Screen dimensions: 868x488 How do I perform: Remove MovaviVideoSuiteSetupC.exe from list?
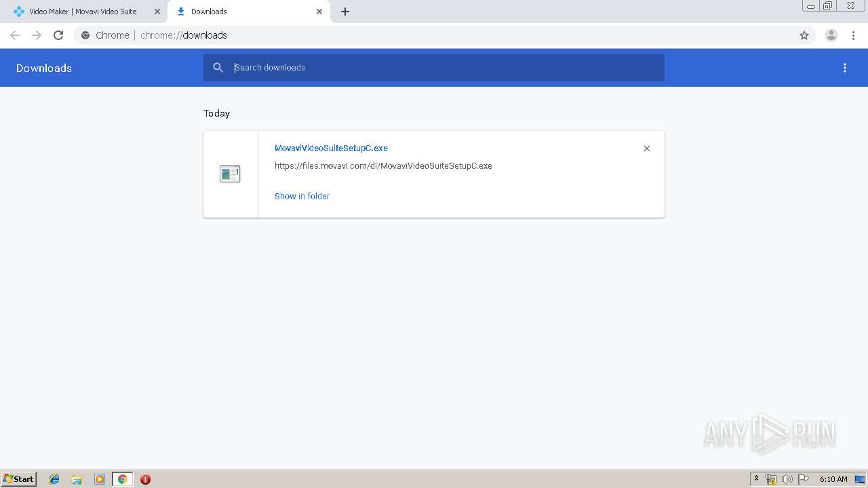[647, 148]
